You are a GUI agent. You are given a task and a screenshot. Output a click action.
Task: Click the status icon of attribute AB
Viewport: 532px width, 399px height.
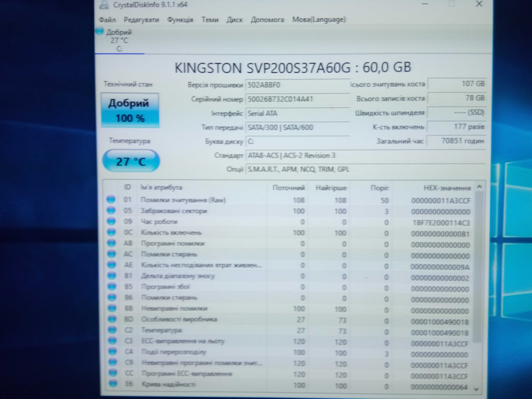click(x=111, y=243)
